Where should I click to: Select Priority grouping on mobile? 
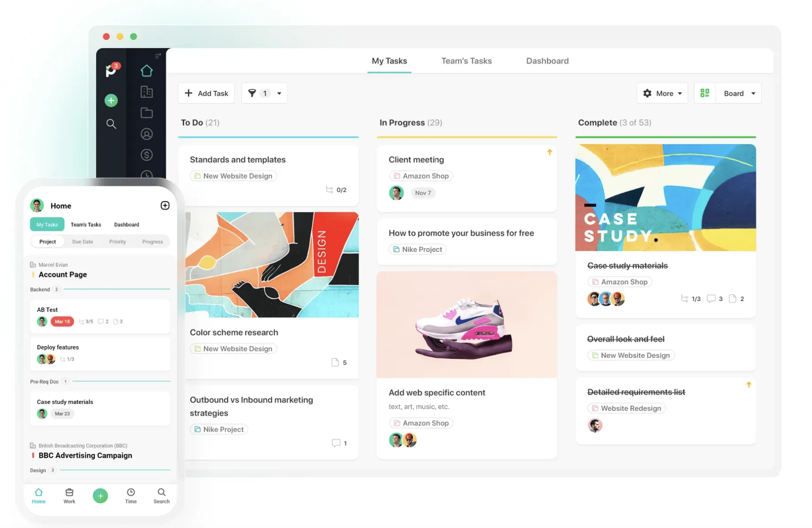click(x=117, y=242)
